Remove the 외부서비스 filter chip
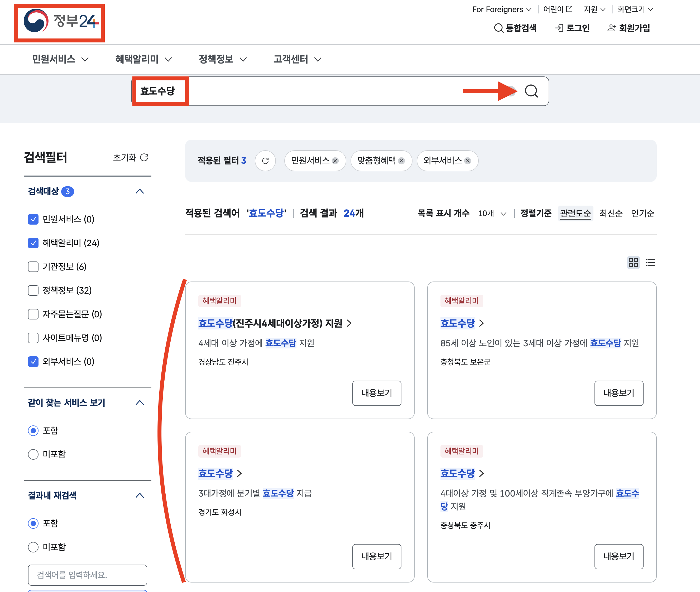700x592 pixels. (x=467, y=161)
